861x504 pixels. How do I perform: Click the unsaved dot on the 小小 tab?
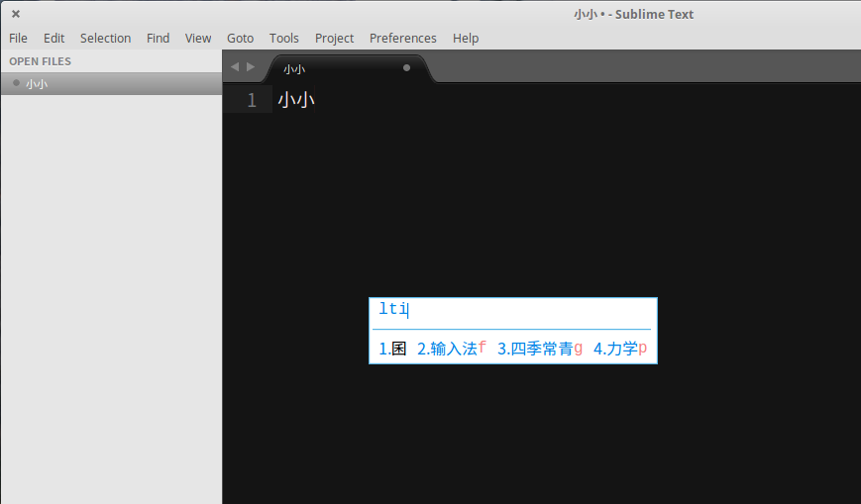406,68
